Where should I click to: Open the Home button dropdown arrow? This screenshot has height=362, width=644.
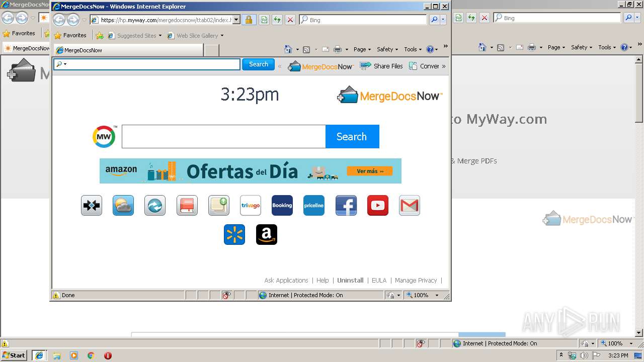click(x=297, y=49)
